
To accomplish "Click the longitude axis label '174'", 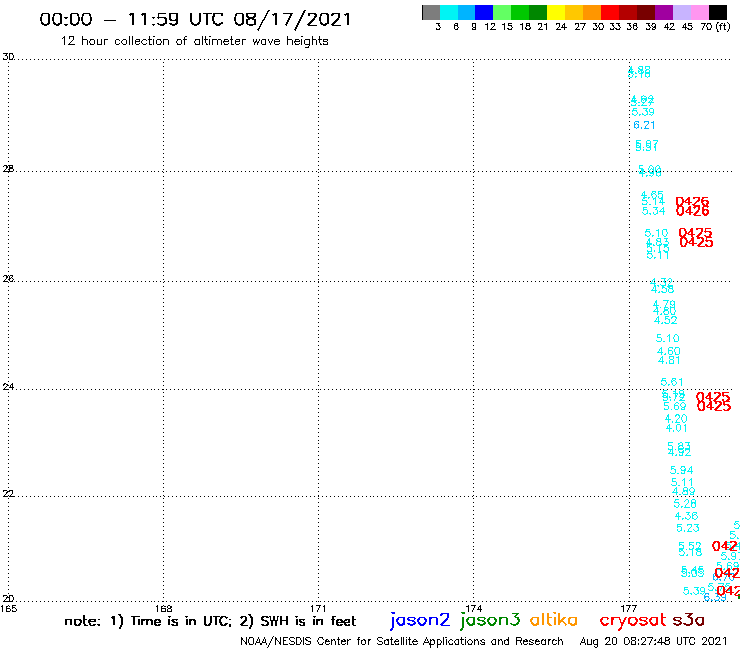I will pyautogui.click(x=474, y=608).
